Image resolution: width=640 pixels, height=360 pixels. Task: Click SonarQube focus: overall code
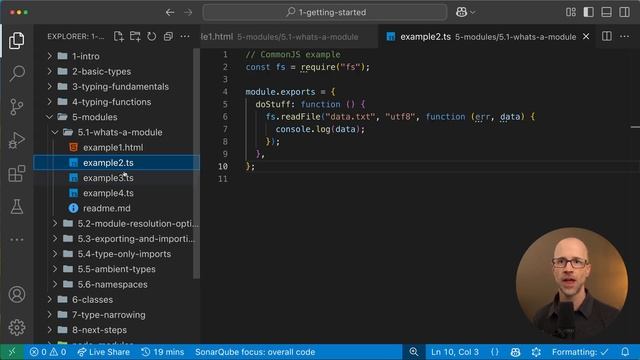click(255, 352)
